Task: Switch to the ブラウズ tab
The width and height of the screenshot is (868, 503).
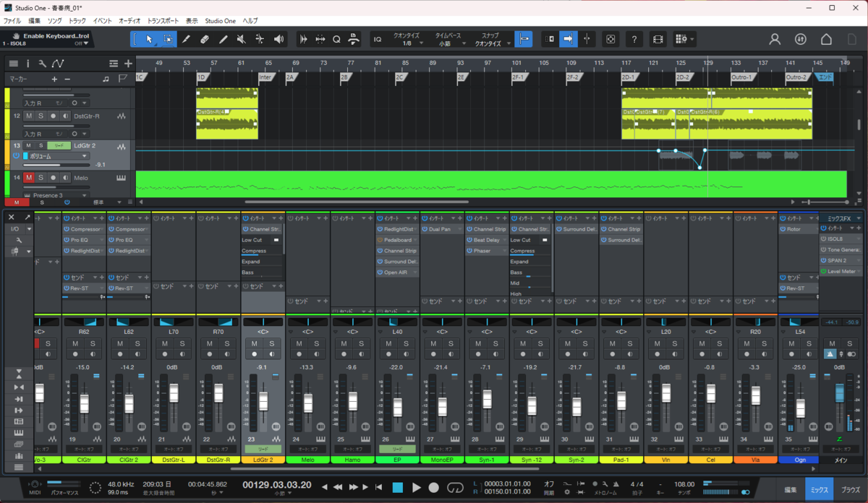Action: pos(850,489)
